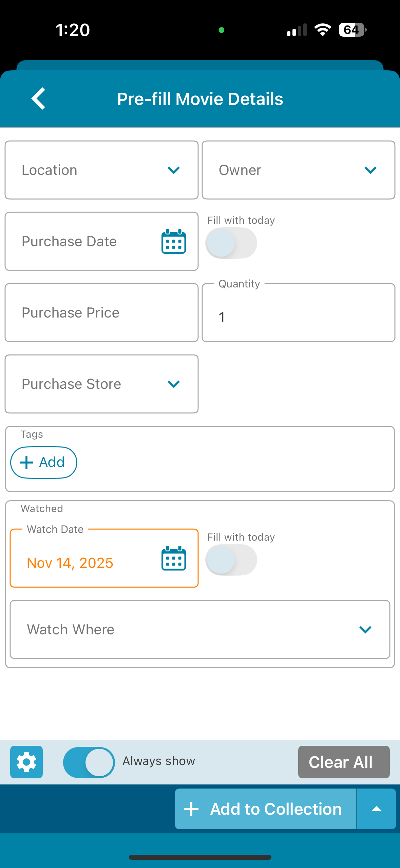The height and width of the screenshot is (868, 400).
Task: Tap the Add to Collection button
Action: (266, 809)
